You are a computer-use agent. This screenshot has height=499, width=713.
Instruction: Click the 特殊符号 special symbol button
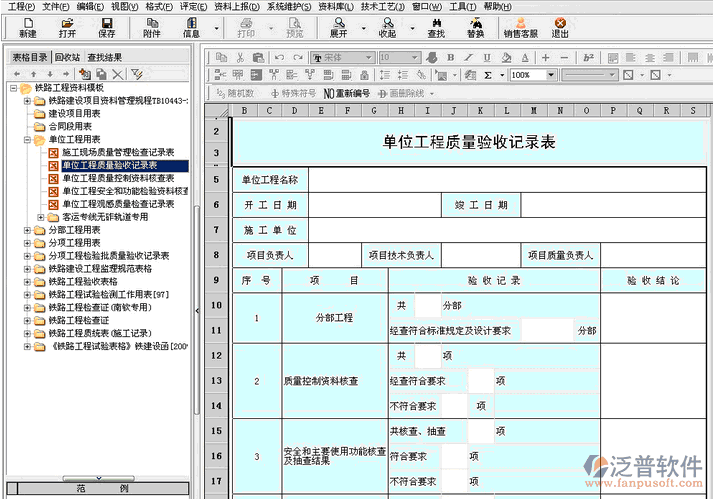(x=293, y=93)
